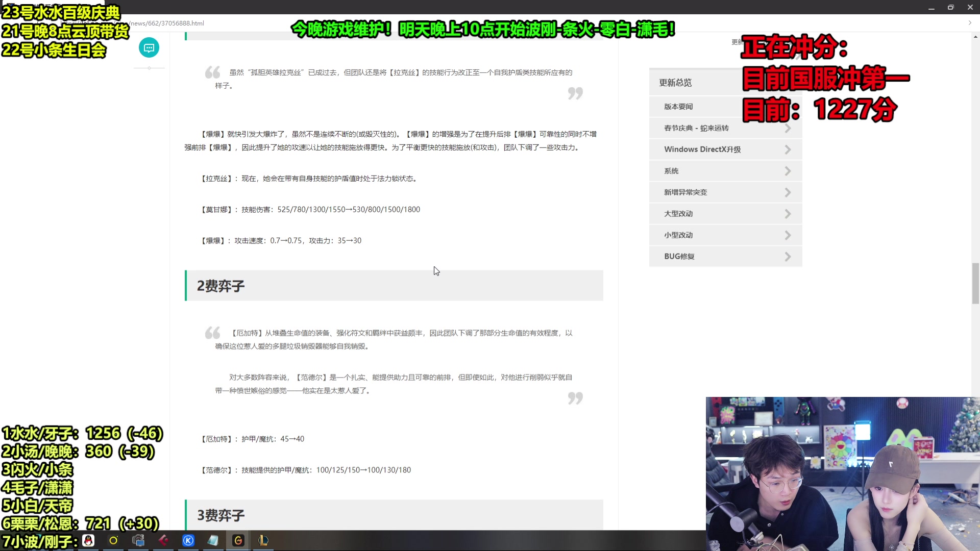Image resolution: width=980 pixels, height=551 pixels.
Task: Open the 新增异常突变 link
Action: pos(725,192)
